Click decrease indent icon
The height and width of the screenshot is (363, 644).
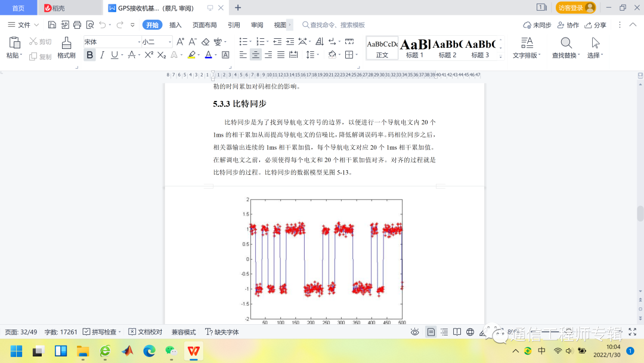click(277, 42)
